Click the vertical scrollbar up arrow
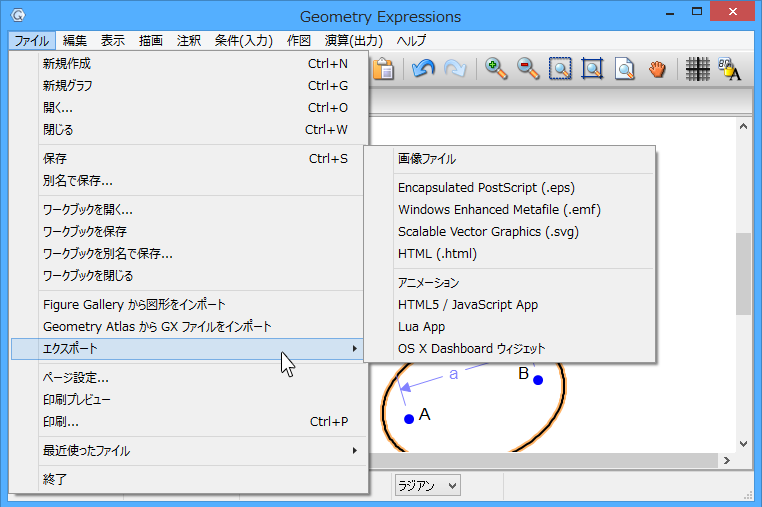762x507 pixels. 743,126
